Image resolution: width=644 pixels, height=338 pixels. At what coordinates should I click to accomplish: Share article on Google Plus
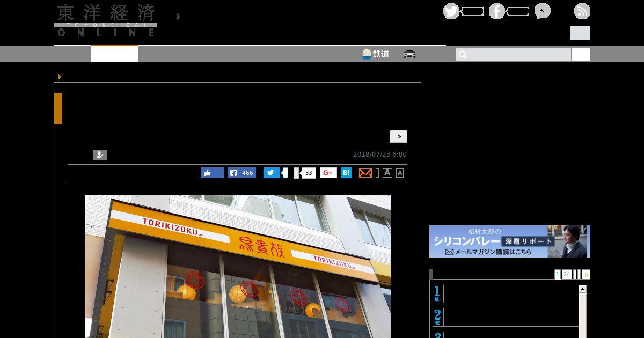click(328, 173)
